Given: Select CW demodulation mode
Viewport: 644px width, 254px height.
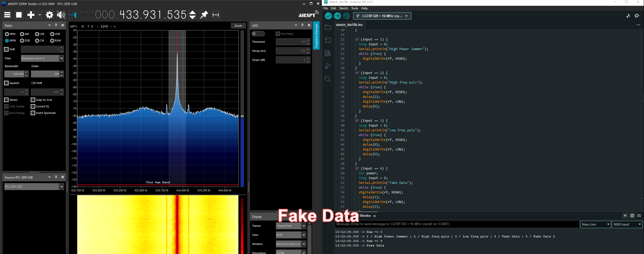Looking at the screenshot, I should (40, 40).
